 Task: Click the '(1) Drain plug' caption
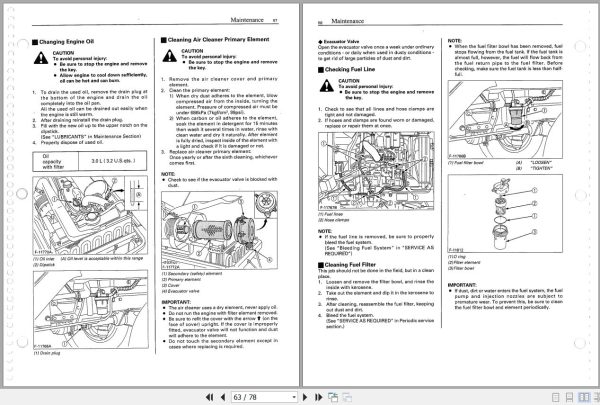[x=47, y=353]
